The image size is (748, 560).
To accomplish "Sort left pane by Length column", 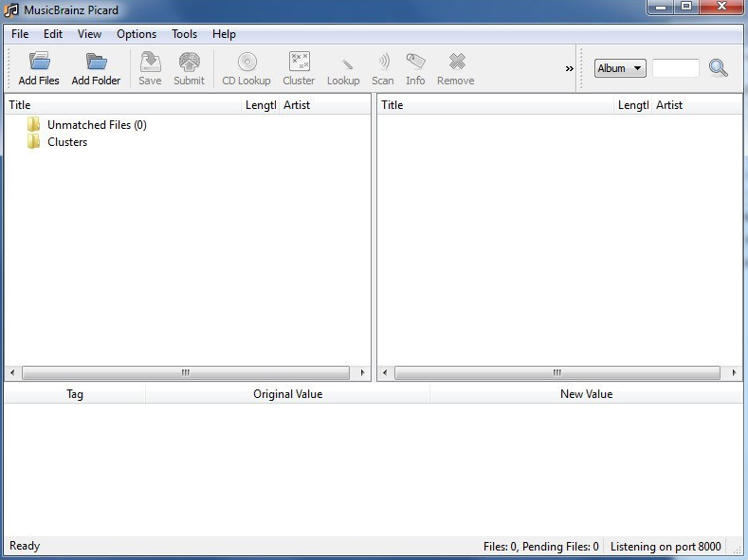I will click(x=261, y=105).
